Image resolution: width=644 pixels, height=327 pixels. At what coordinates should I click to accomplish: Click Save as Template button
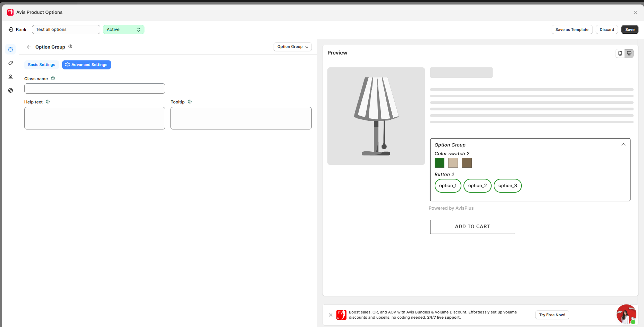pyautogui.click(x=571, y=30)
